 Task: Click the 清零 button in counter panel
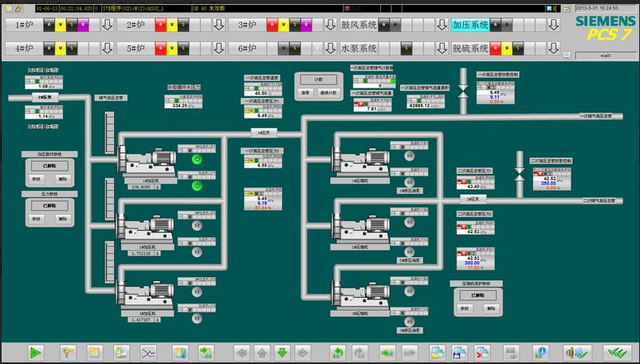click(305, 92)
